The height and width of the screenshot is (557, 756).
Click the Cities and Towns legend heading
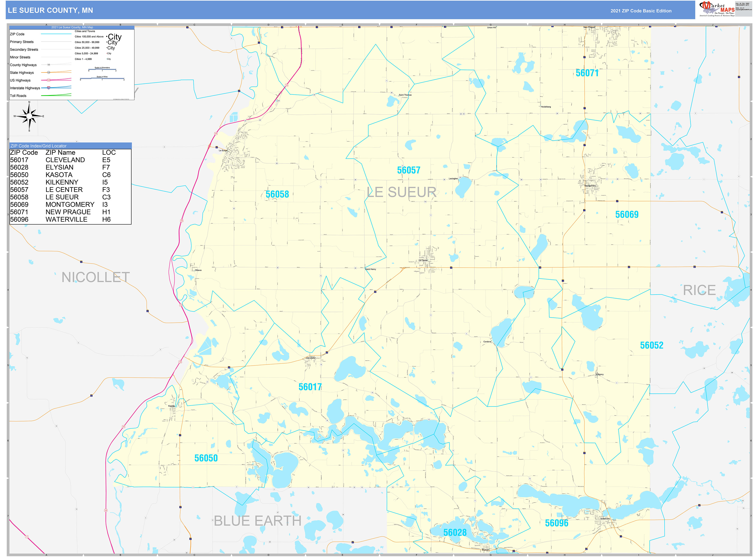point(85,31)
